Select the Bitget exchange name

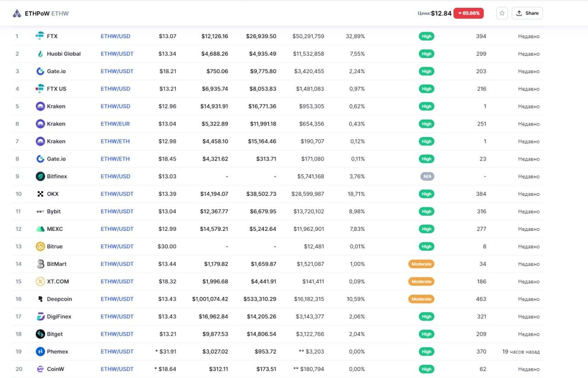(55, 334)
